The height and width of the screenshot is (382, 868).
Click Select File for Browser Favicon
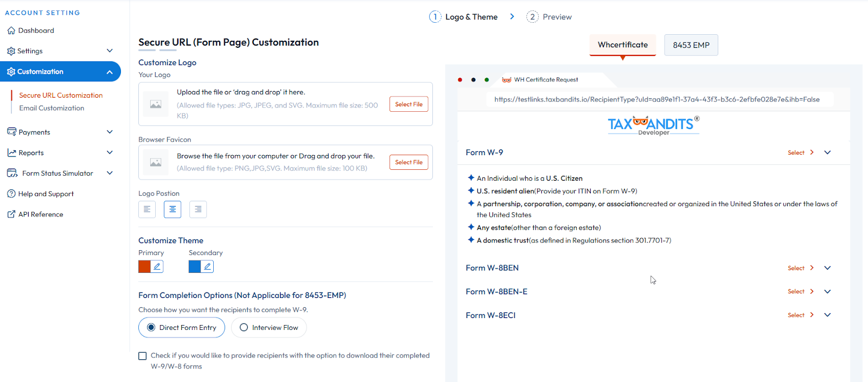(409, 162)
